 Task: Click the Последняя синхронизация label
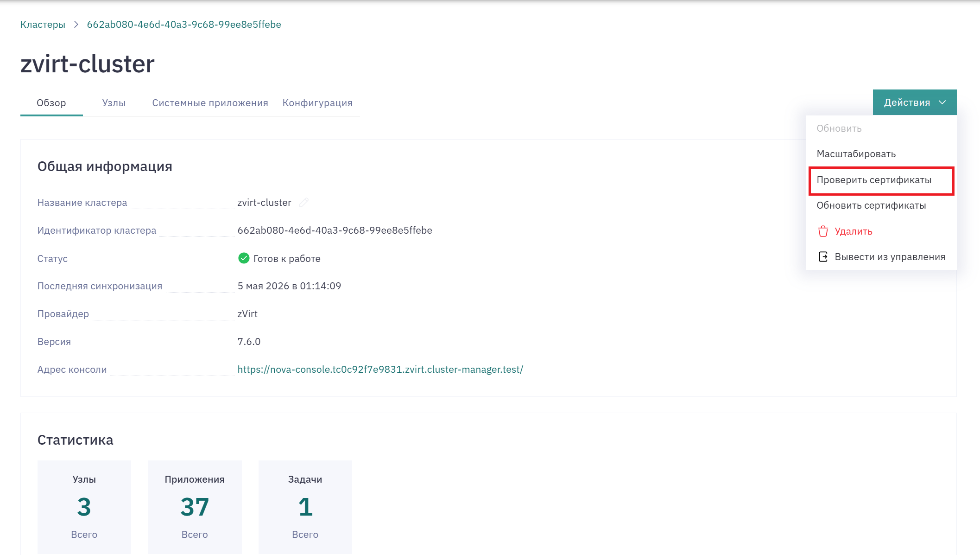pos(100,286)
